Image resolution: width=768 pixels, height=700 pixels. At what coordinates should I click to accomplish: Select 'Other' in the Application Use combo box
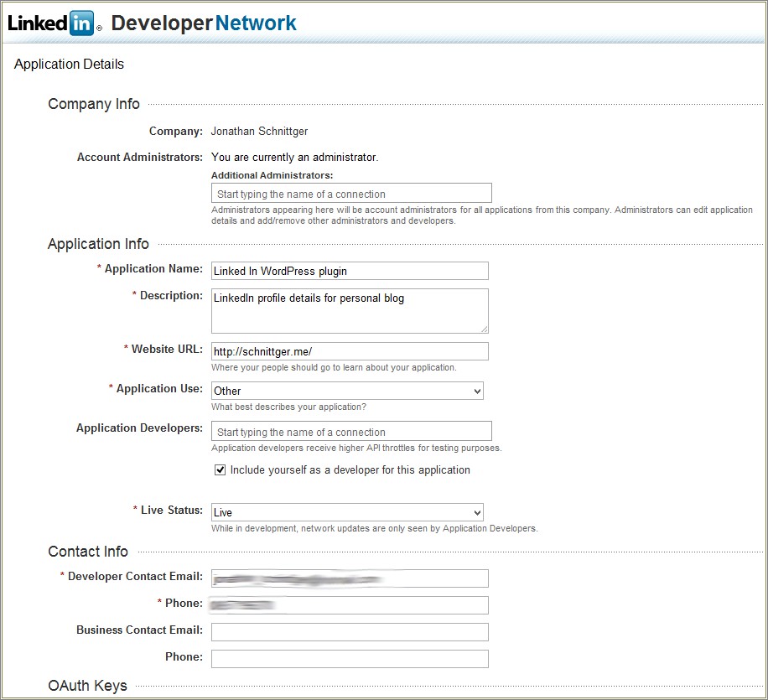coord(347,391)
